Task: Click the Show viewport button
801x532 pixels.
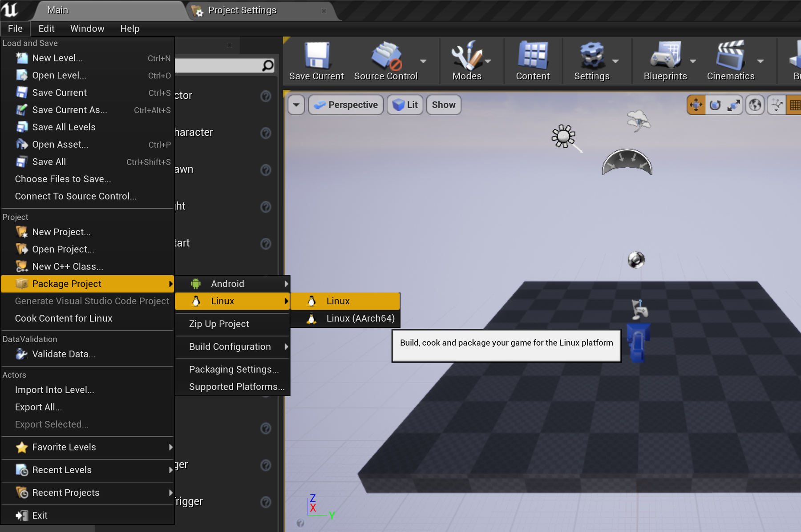Action: tap(444, 105)
